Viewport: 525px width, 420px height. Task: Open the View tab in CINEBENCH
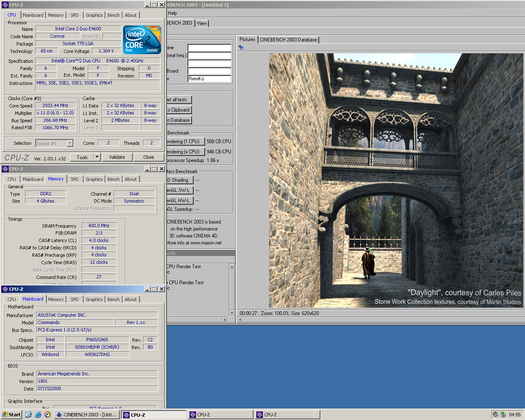(202, 23)
